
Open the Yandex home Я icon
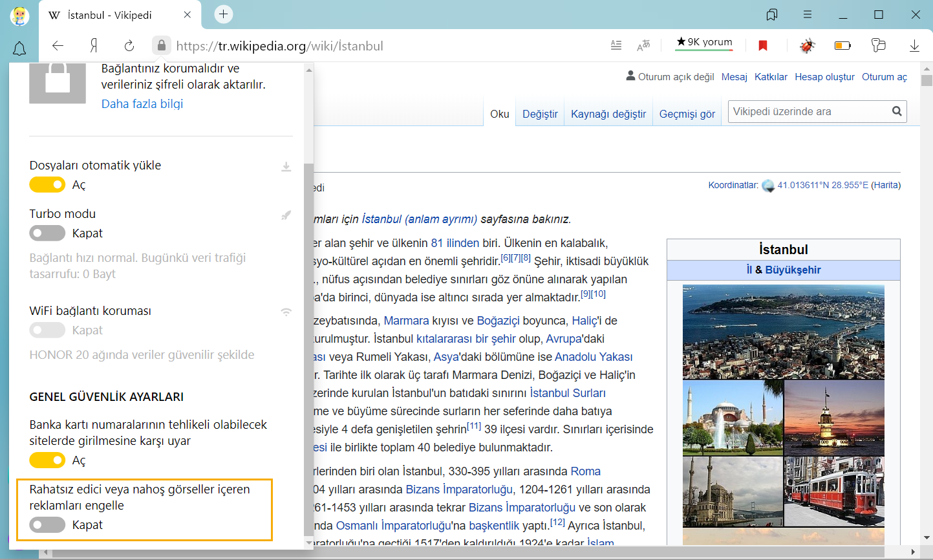pyautogui.click(x=94, y=45)
